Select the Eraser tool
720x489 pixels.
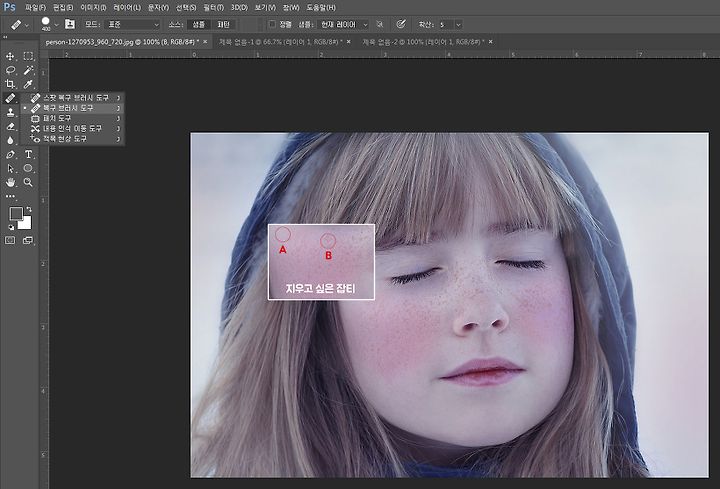10,126
